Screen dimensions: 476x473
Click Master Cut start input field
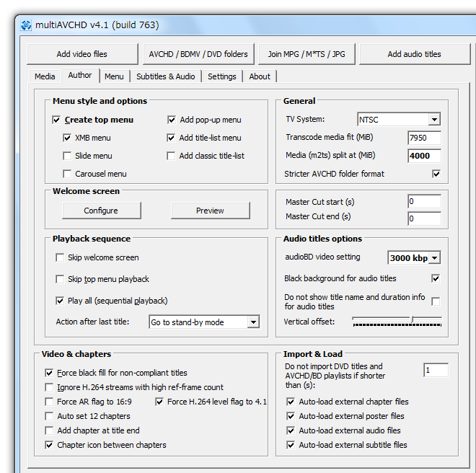(x=424, y=201)
